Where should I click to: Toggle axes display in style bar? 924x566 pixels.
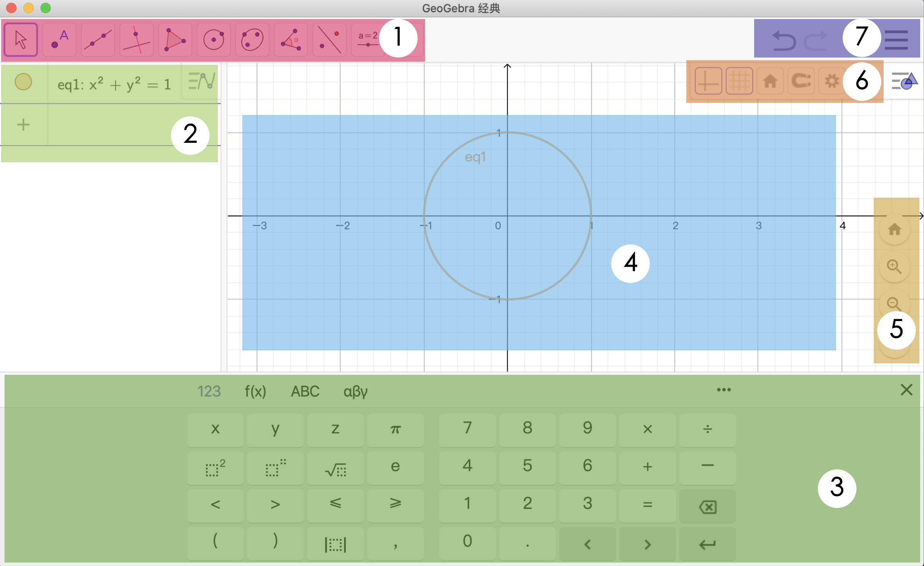point(708,81)
